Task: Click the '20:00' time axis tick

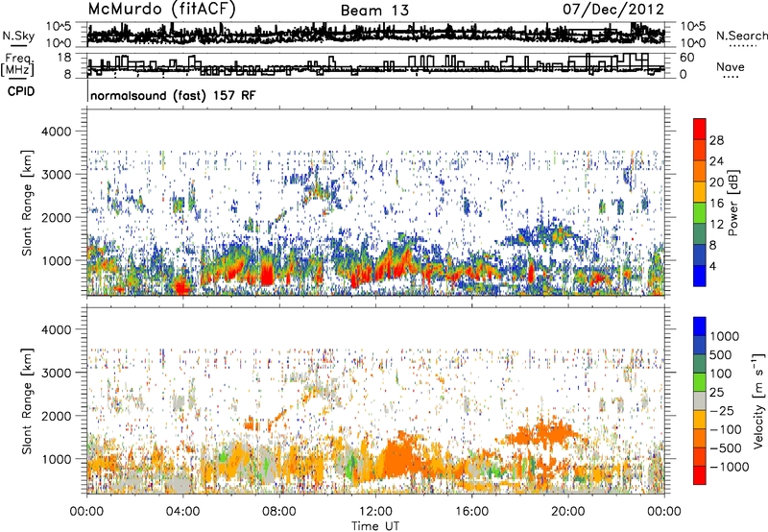Action: 567,512
